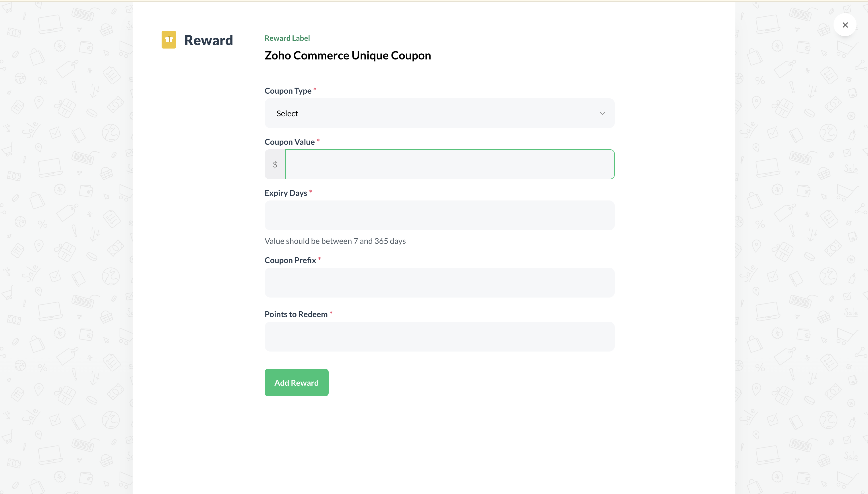The width and height of the screenshot is (868, 494).
Task: Focus the Coupon Value input field
Action: click(x=449, y=164)
